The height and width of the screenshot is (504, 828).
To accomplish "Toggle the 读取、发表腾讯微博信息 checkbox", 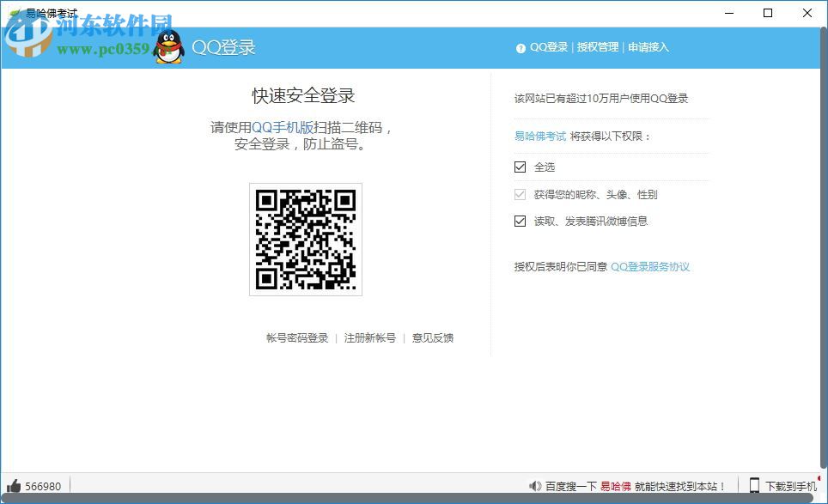I will point(520,221).
